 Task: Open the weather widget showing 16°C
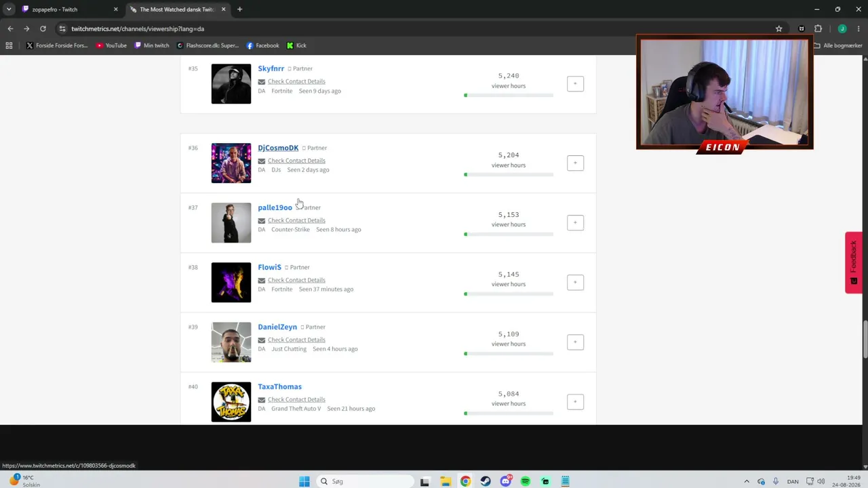(24, 481)
